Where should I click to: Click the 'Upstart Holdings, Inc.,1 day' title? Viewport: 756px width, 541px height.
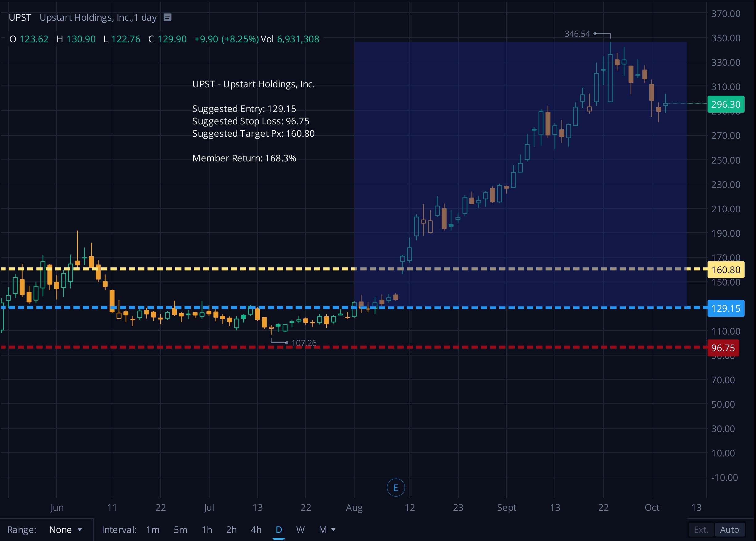coord(98,17)
